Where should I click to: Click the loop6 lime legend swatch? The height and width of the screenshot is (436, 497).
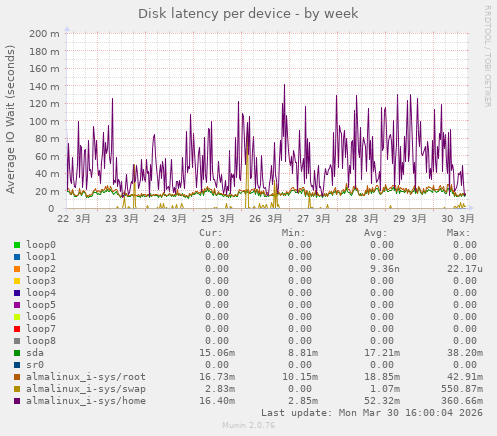(17, 317)
